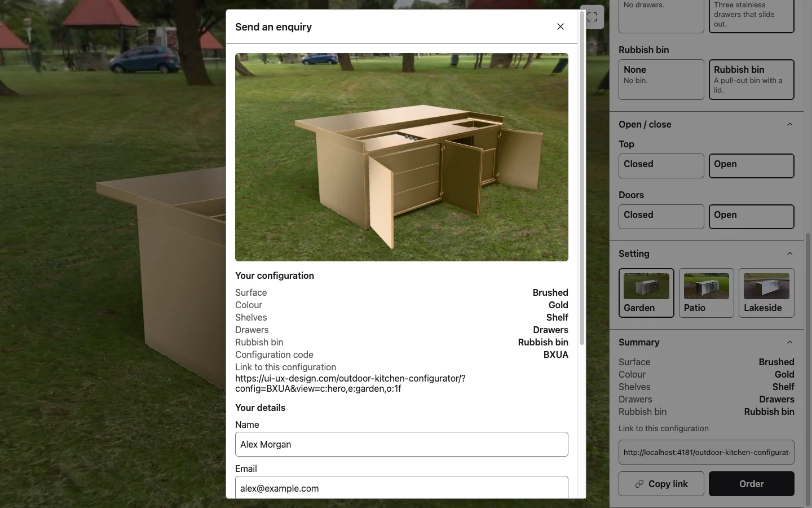Set Doors to Closed
The height and width of the screenshot is (508, 812).
[661, 217]
